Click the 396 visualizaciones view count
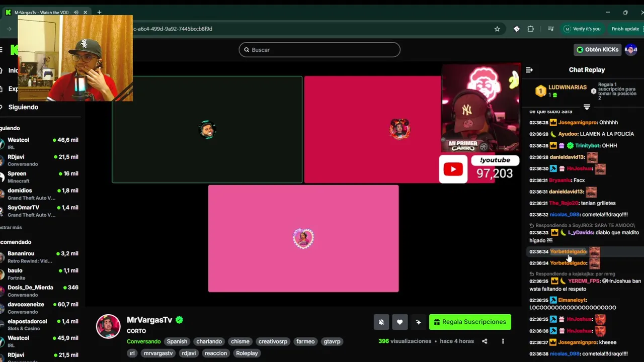The height and width of the screenshot is (362, 644). point(405,341)
